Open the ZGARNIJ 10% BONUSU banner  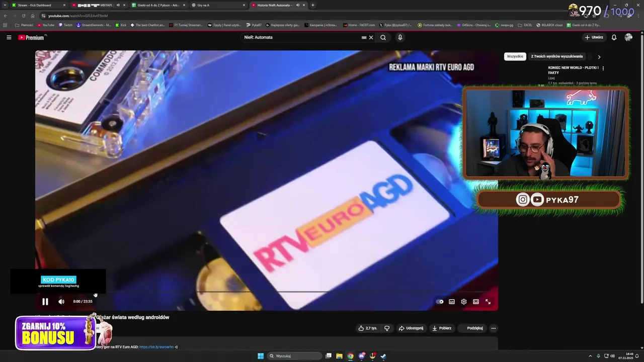(55, 332)
